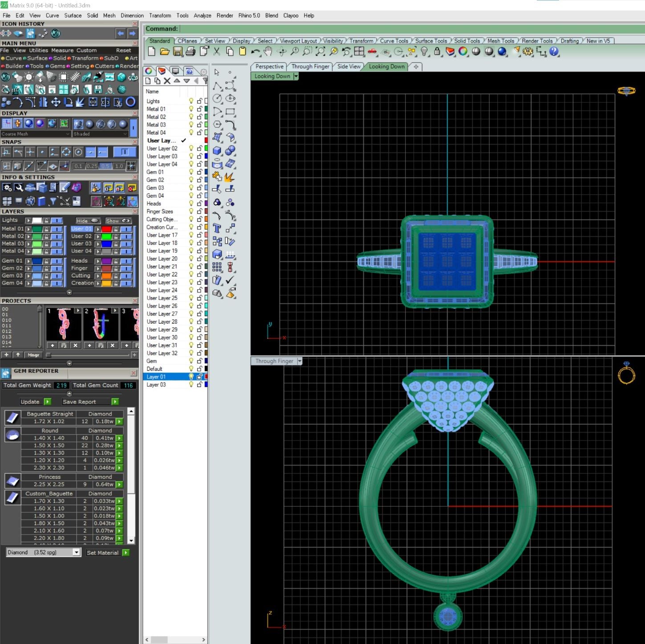Toggle visibility of Layer 03 in layer list
Viewport: 645px width, 644px height.
[x=191, y=384]
